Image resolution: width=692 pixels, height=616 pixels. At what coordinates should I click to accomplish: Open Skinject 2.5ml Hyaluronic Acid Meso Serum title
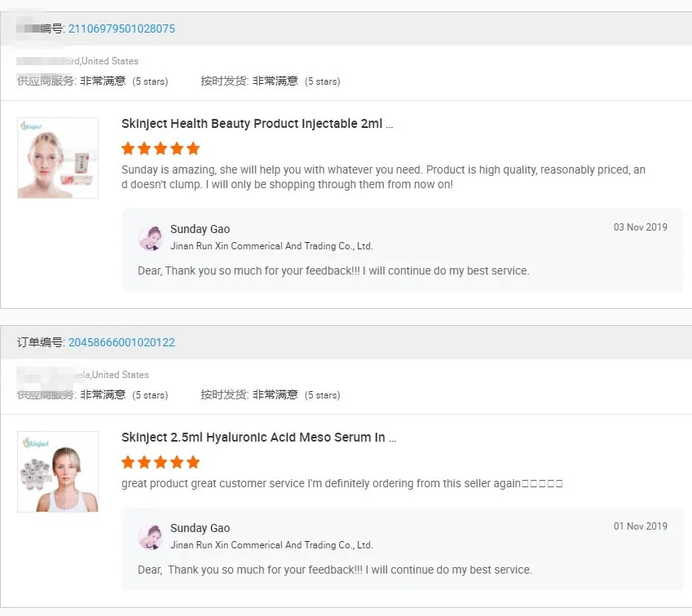coord(258,438)
